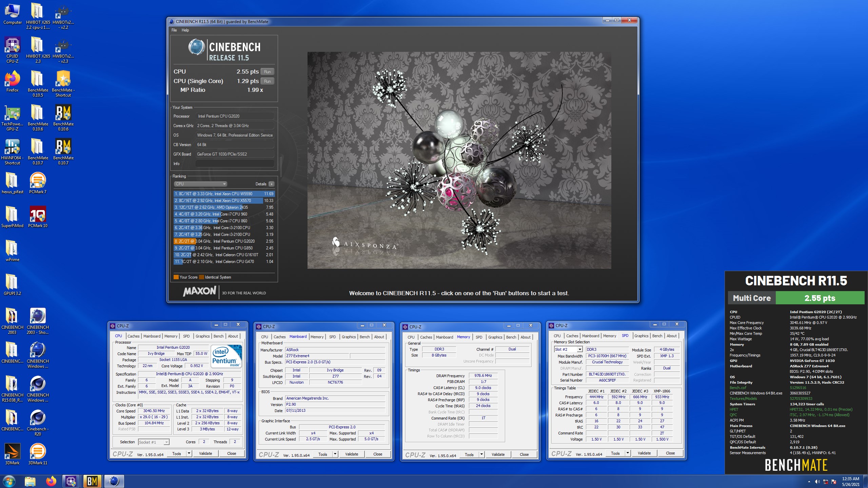Screen dimensions: 868x488
Task: Click the Cinebench Info input field
Action: [235, 164]
